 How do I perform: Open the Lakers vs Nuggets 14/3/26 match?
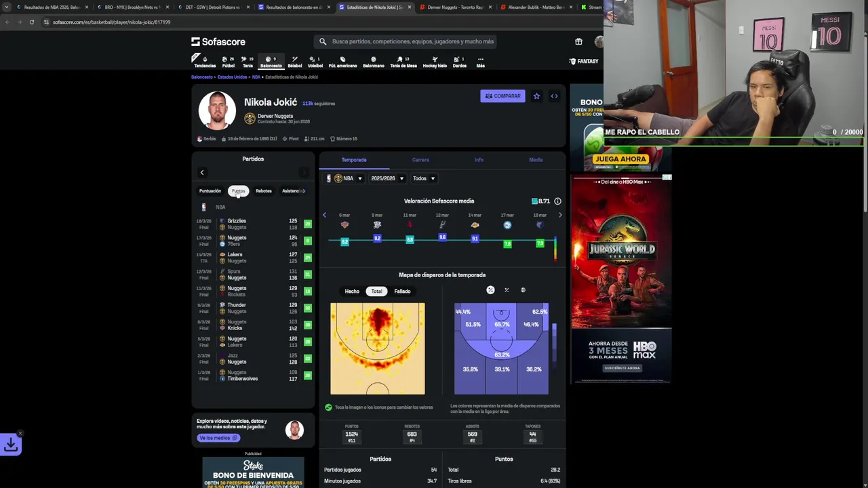pos(253,258)
